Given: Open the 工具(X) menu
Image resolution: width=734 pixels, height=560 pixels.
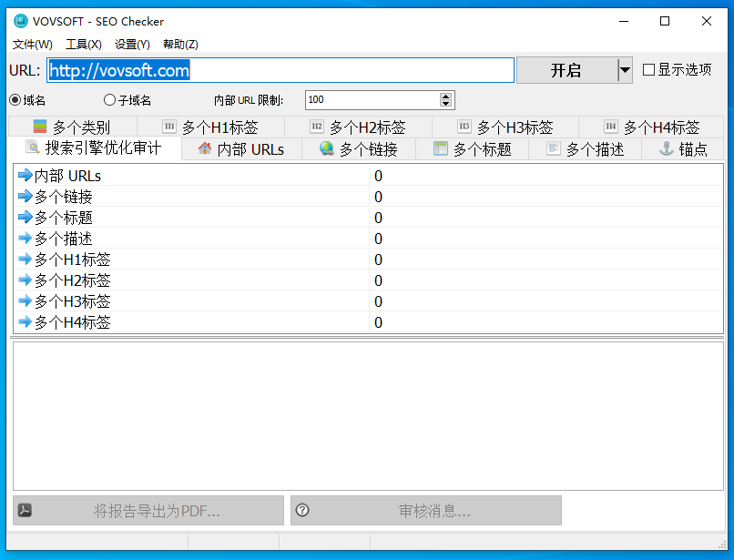Looking at the screenshot, I should (83, 45).
